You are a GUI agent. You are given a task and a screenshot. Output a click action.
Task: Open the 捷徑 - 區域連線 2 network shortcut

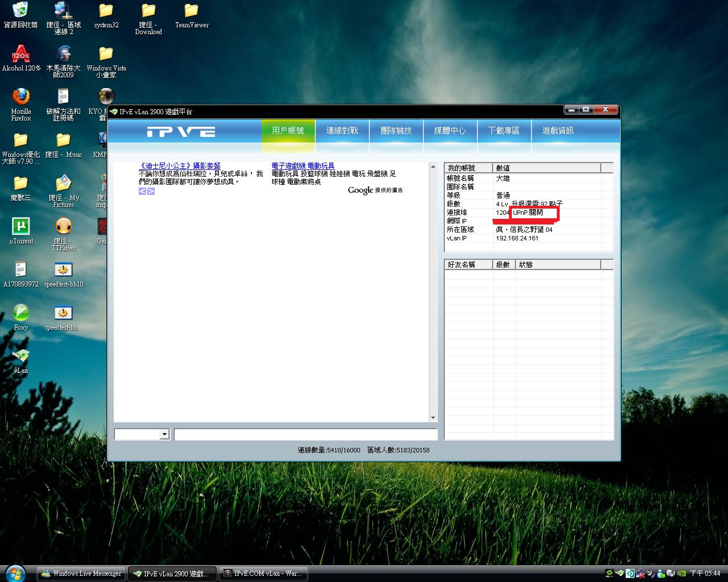tap(63, 18)
